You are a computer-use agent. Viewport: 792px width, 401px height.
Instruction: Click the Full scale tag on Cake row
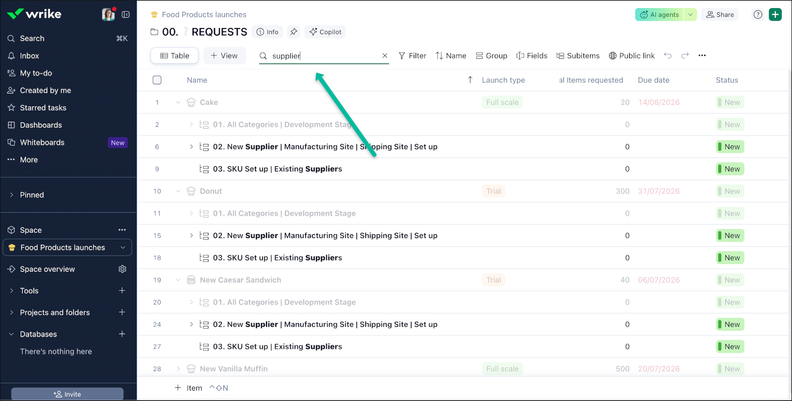click(502, 103)
